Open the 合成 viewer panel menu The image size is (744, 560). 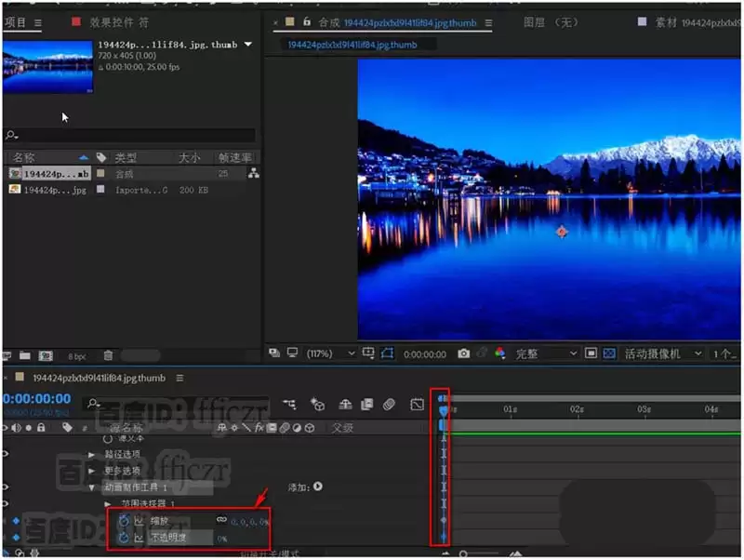(489, 22)
